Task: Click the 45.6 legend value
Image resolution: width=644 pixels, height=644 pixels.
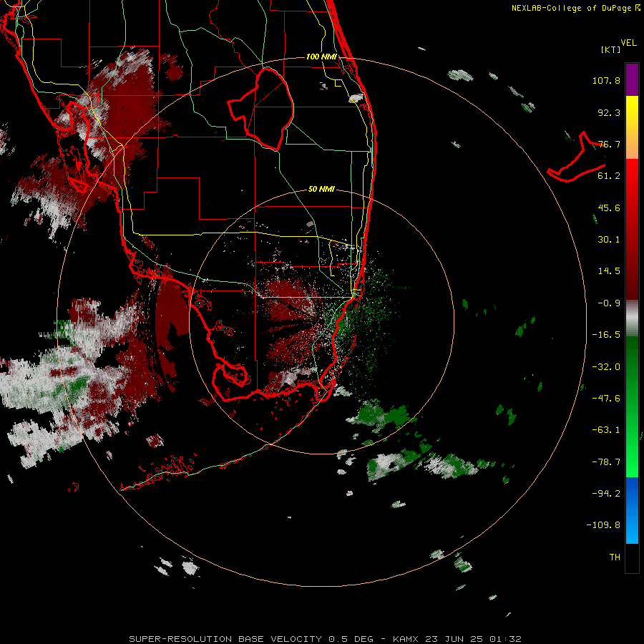Action: 609,208
